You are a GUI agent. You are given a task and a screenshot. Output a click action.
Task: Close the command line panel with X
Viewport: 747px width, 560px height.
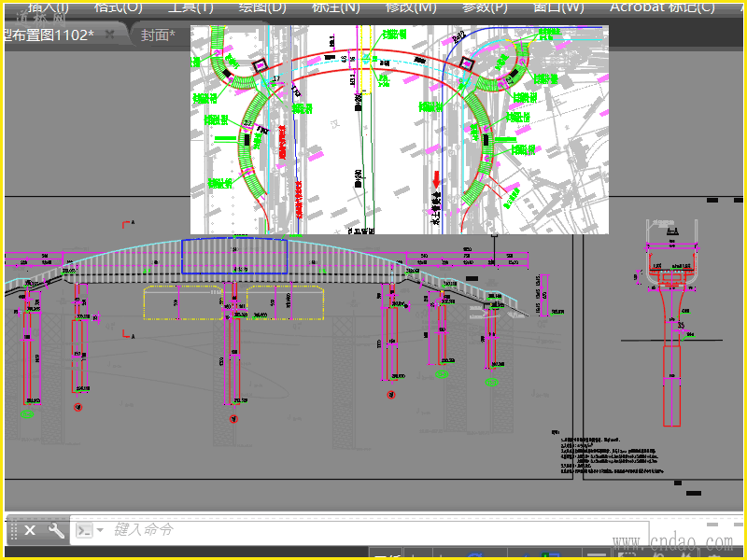point(30,531)
